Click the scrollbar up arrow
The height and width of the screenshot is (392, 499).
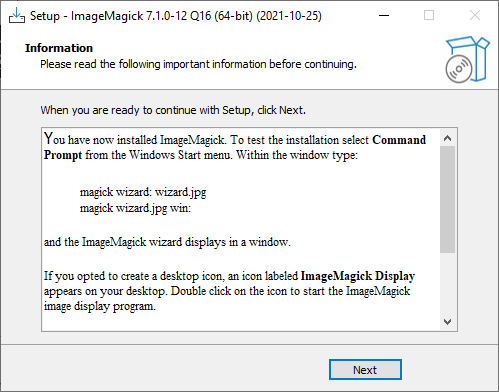447,138
